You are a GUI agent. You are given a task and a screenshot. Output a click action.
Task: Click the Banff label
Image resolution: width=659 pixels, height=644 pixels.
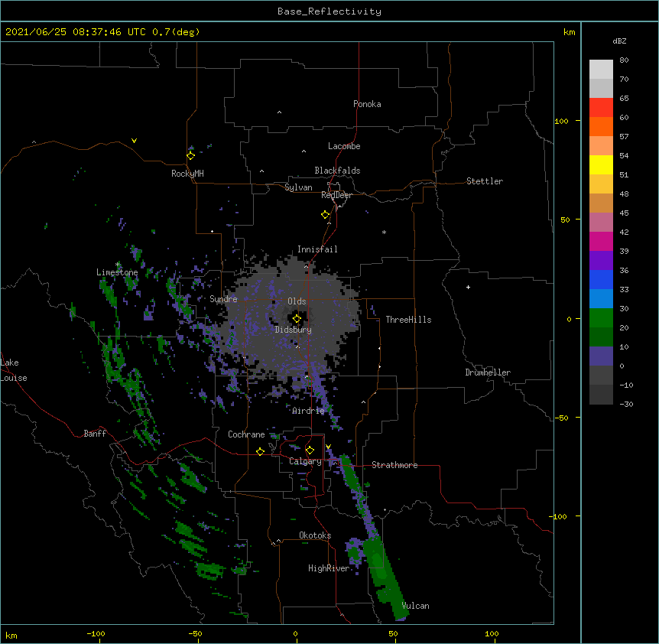pyautogui.click(x=95, y=434)
